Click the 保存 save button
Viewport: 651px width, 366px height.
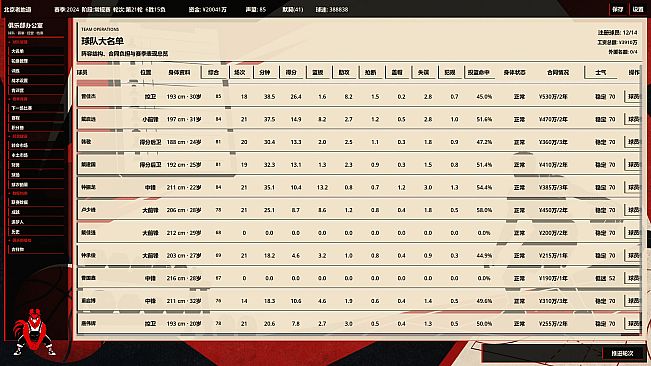(x=618, y=9)
